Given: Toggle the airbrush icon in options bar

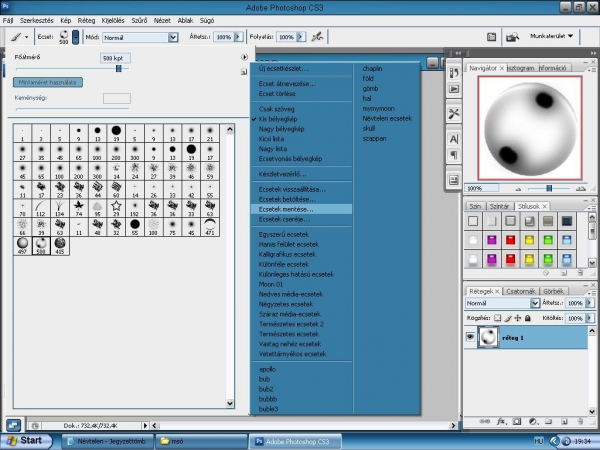Looking at the screenshot, I should coord(317,37).
